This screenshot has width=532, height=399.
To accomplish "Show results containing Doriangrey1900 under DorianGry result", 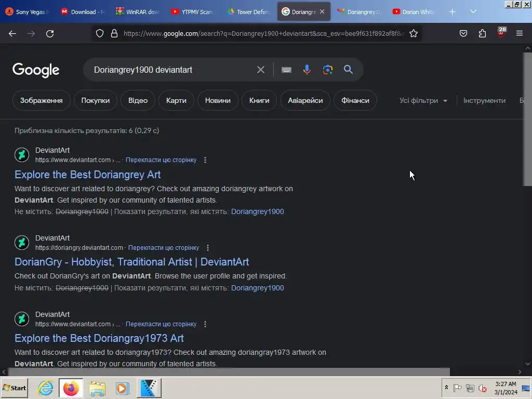I will 258,288.
